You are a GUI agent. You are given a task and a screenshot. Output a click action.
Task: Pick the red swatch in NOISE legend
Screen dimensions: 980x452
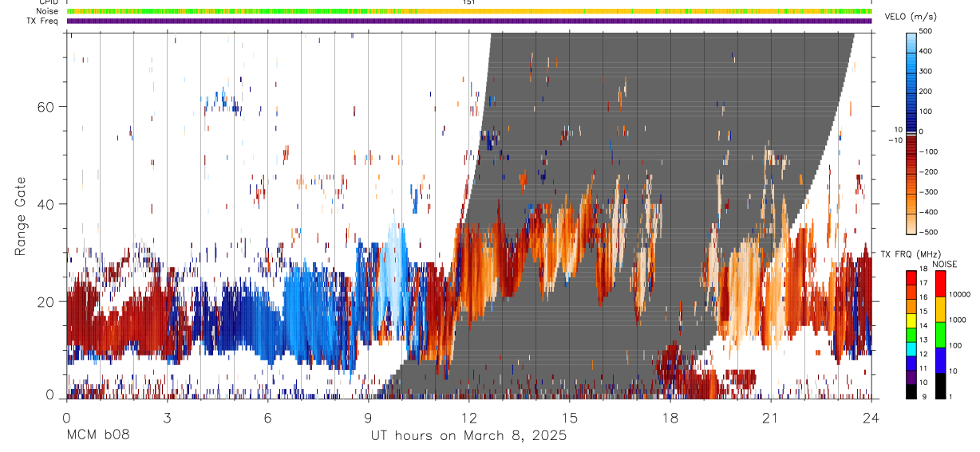(940, 284)
